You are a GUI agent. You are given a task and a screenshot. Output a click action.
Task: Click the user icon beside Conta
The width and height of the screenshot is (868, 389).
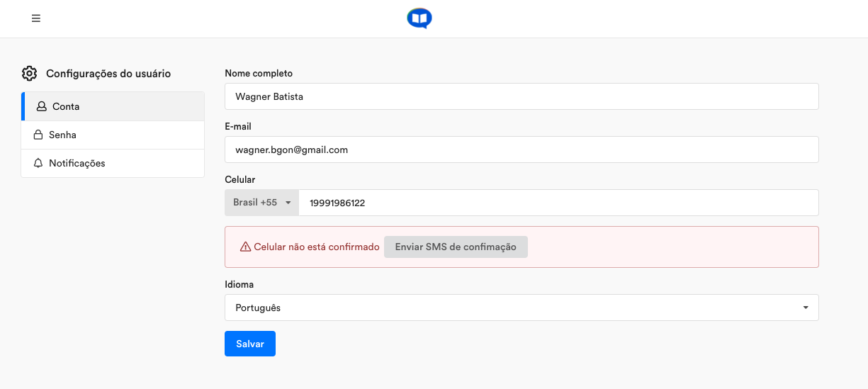[x=42, y=106]
